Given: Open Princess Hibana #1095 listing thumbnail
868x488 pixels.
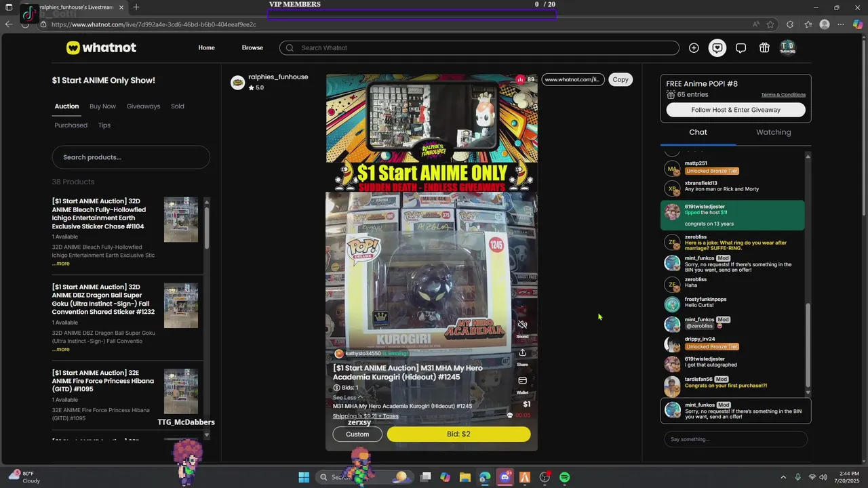Looking at the screenshot, I should [x=181, y=391].
